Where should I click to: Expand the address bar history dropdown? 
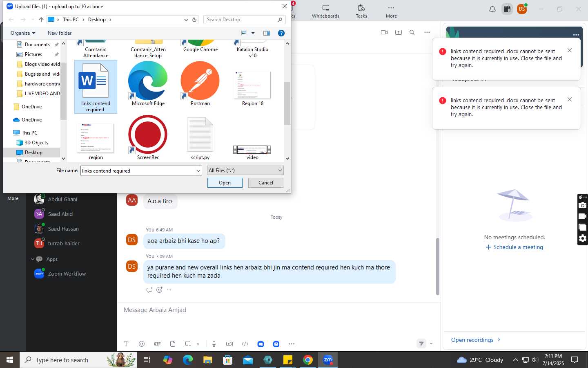[186, 20]
